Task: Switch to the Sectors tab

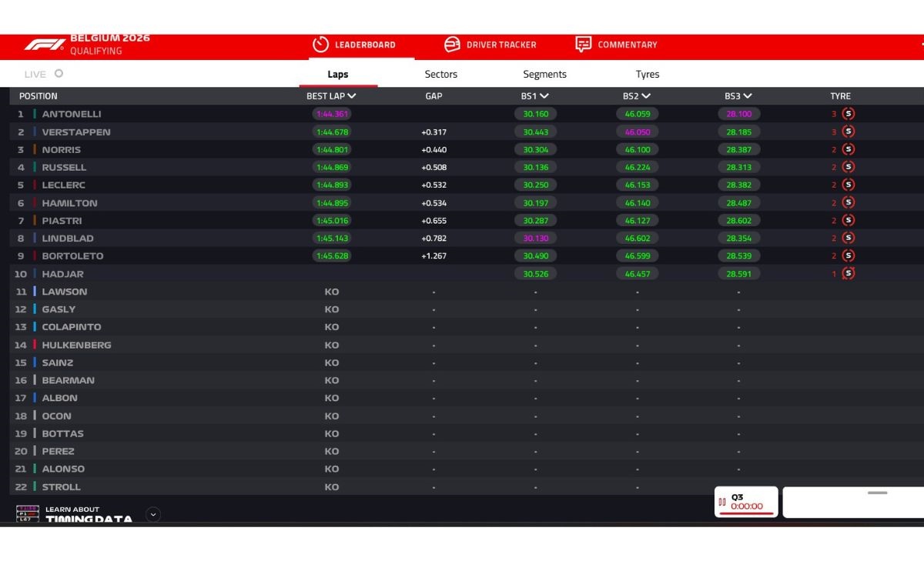Action: click(x=441, y=74)
